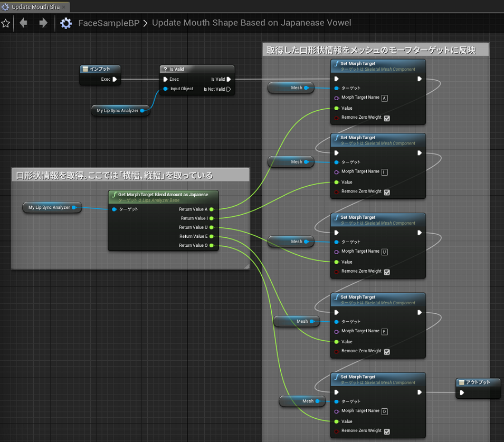504x442 pixels.
Task: Edit Morph Target Name field containing E
Action: click(x=384, y=332)
